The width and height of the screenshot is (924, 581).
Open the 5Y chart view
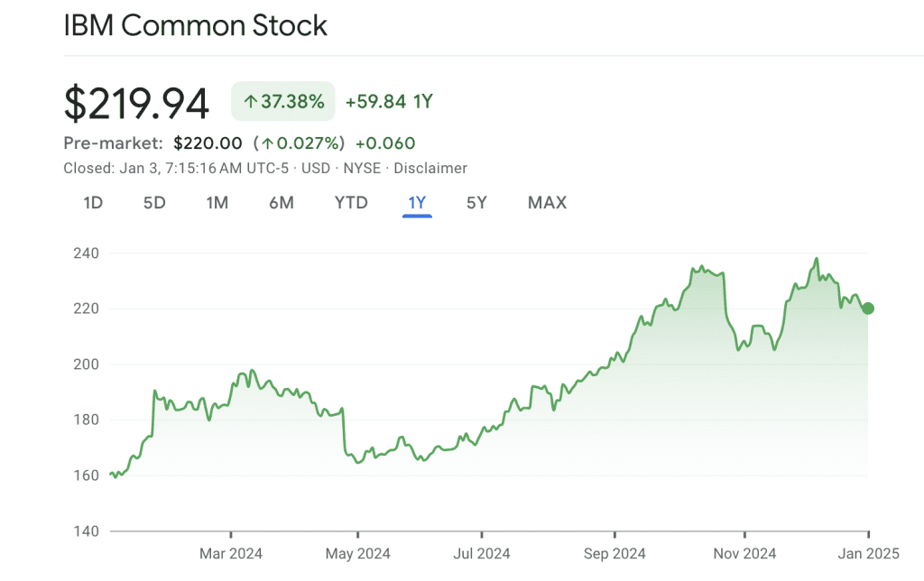(476, 202)
